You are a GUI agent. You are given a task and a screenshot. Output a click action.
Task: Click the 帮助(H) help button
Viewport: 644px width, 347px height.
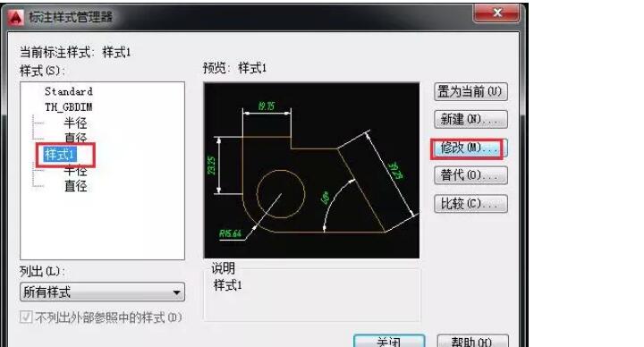point(473,341)
